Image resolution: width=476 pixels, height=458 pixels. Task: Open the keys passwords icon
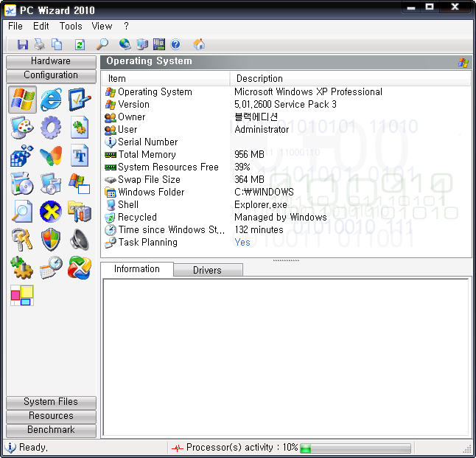pyautogui.click(x=22, y=240)
